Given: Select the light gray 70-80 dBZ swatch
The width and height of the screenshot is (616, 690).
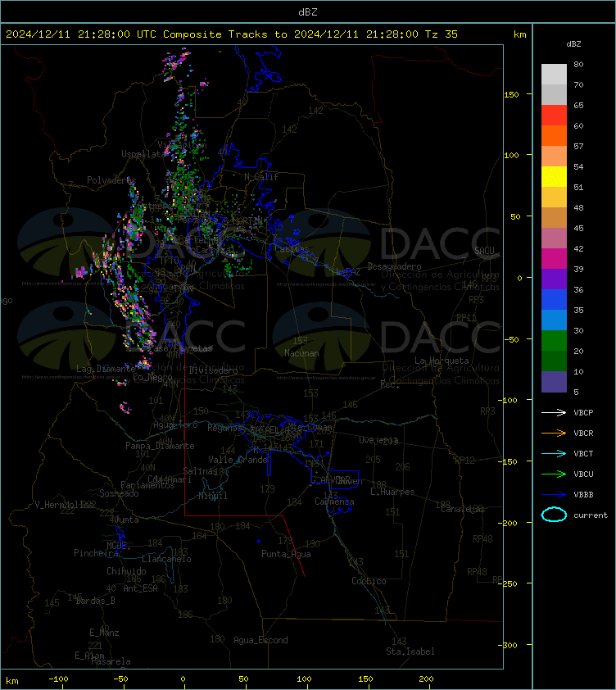Looking at the screenshot, I should (554, 74).
